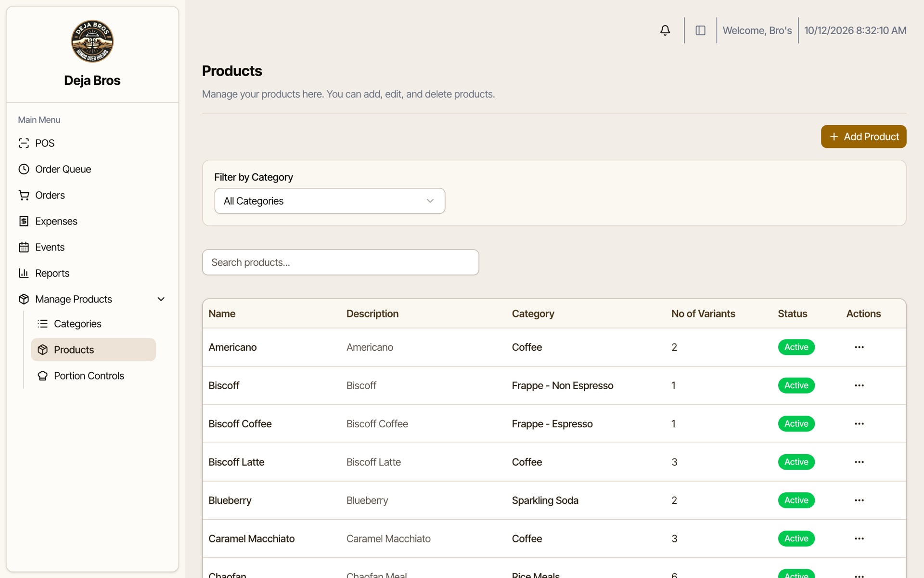Select Products submenu item
The width and height of the screenshot is (924, 578).
tap(93, 350)
